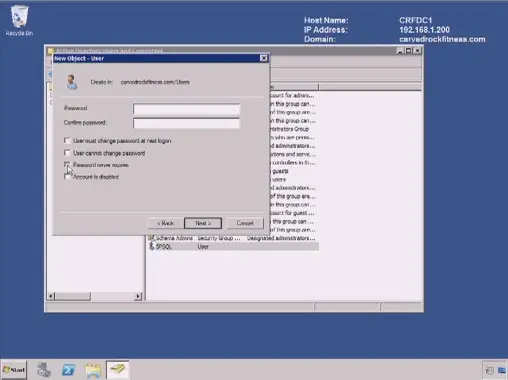508x380 pixels.
Task: Open the Recycle Bin desktop icon
Action: 19,21
